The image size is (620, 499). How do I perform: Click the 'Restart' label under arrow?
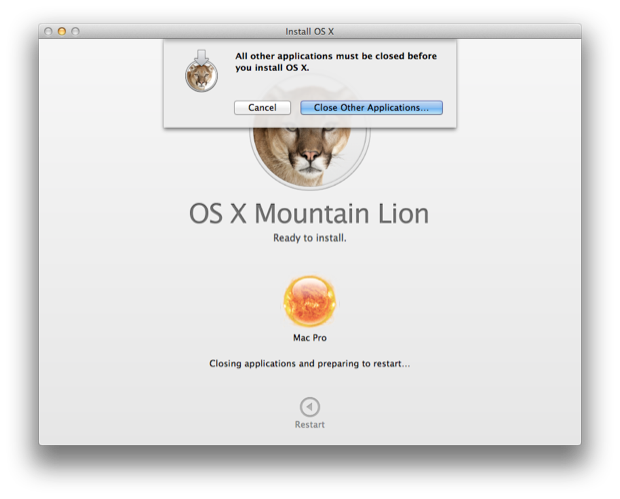[310, 425]
